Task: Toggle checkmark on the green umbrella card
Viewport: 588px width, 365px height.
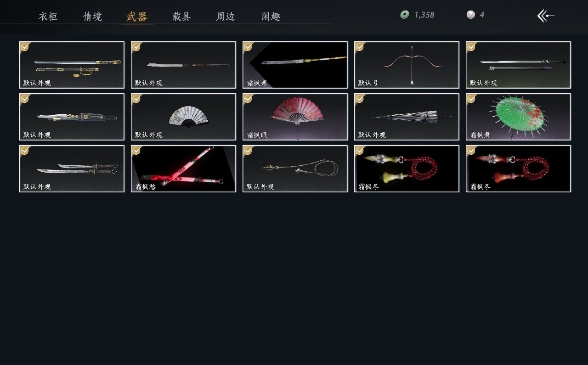Action: tap(471, 98)
